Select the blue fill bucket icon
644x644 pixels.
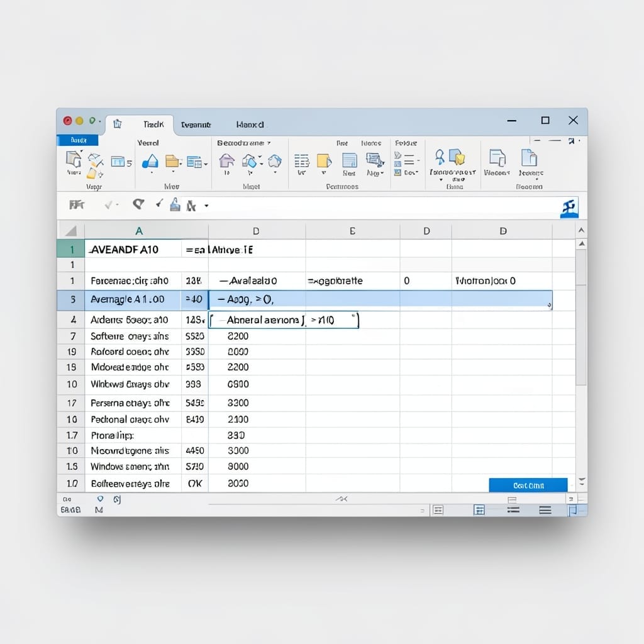point(150,161)
